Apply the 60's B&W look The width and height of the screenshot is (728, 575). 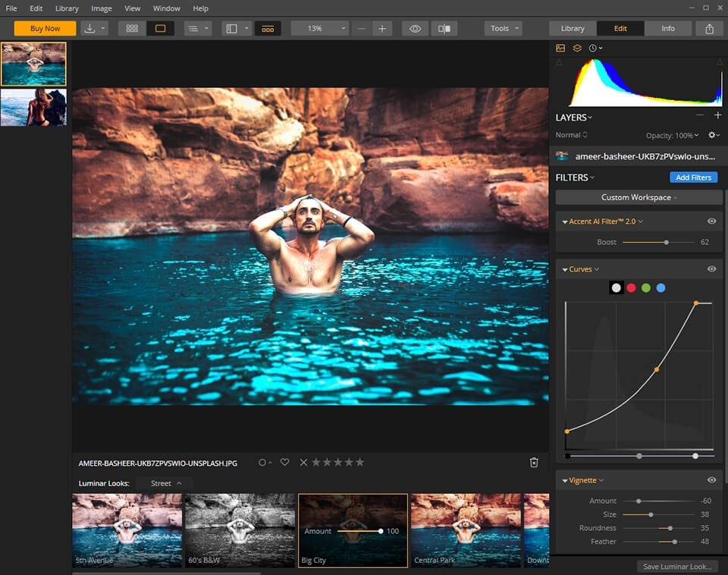pos(240,530)
